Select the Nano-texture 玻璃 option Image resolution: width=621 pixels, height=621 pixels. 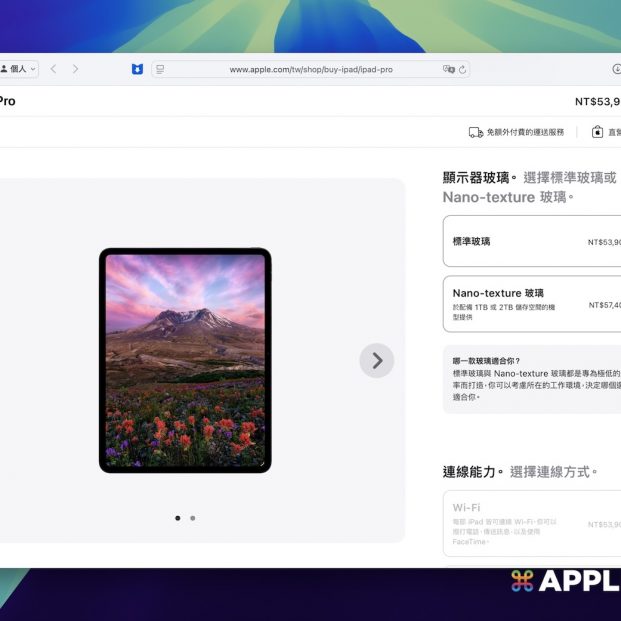click(x=531, y=304)
